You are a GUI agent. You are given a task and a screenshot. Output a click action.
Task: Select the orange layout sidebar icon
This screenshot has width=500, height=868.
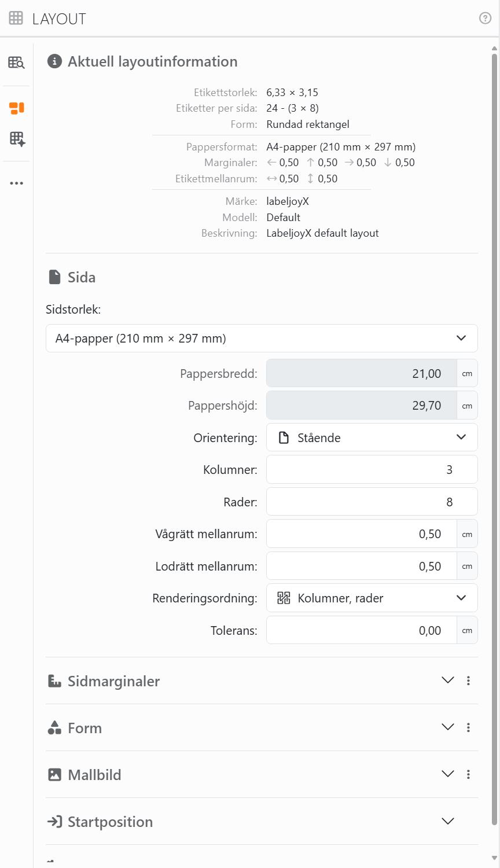click(x=16, y=108)
